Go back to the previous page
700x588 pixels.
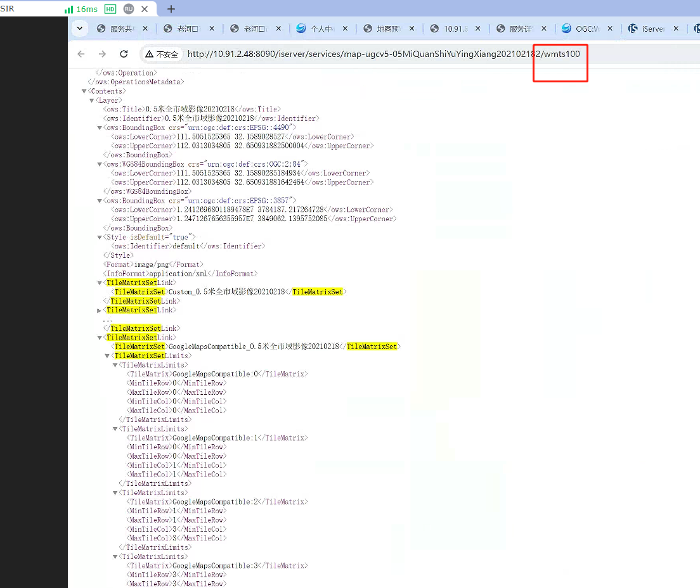tap(81, 54)
